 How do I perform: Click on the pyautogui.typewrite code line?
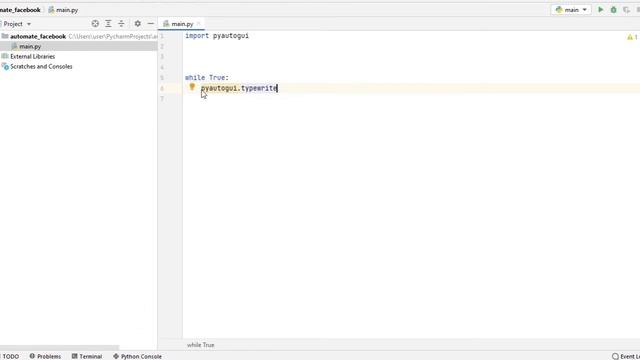239,88
